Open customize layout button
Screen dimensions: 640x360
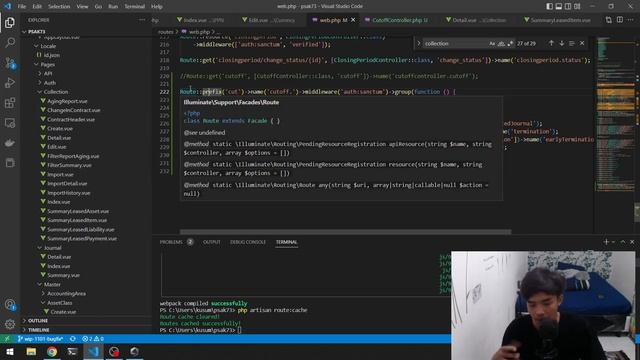click(577, 6)
